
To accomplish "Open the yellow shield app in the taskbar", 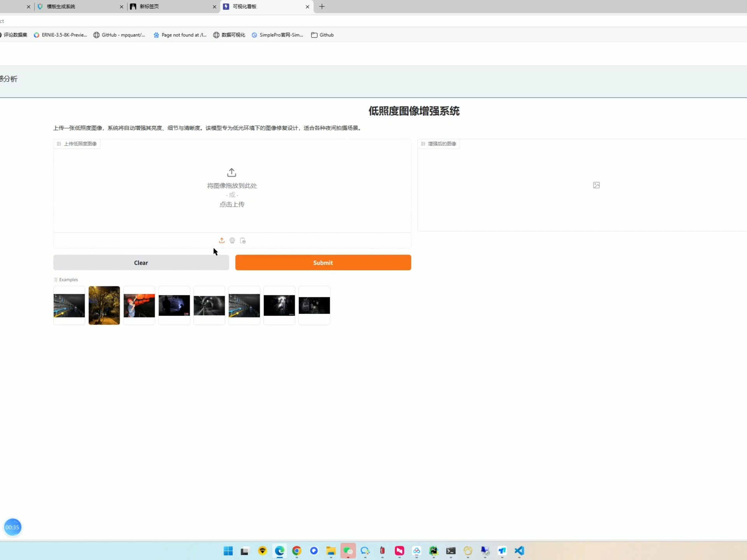I will point(263,551).
